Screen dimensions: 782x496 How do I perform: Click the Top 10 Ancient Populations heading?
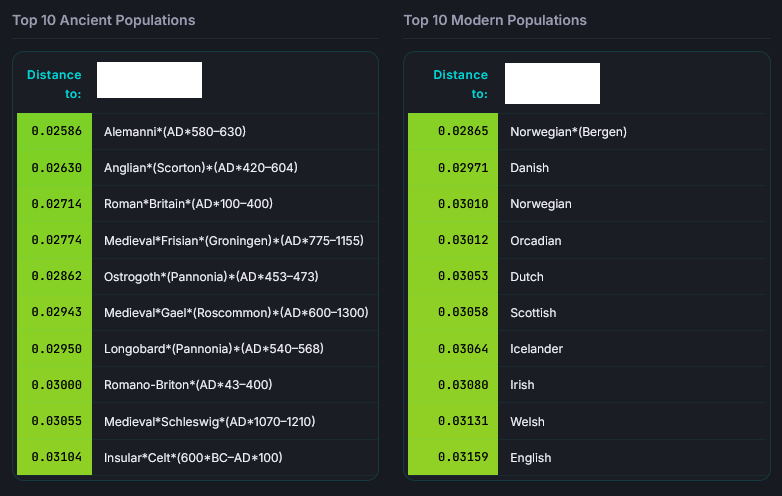(x=104, y=20)
